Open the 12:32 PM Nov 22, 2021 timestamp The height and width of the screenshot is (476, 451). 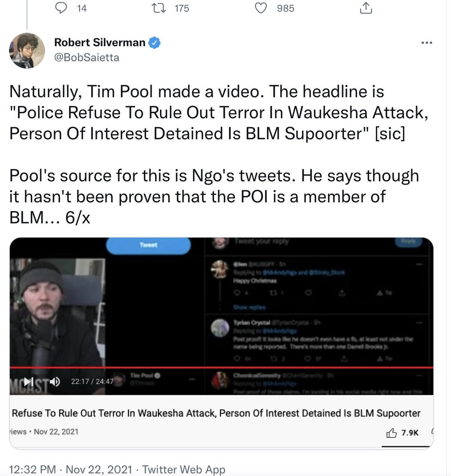coord(71,469)
